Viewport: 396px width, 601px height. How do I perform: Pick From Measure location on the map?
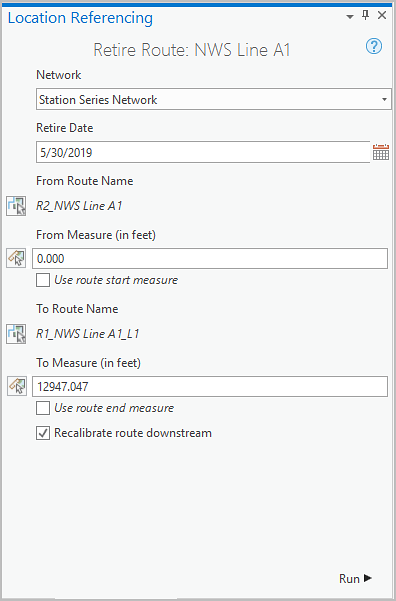tap(16, 258)
